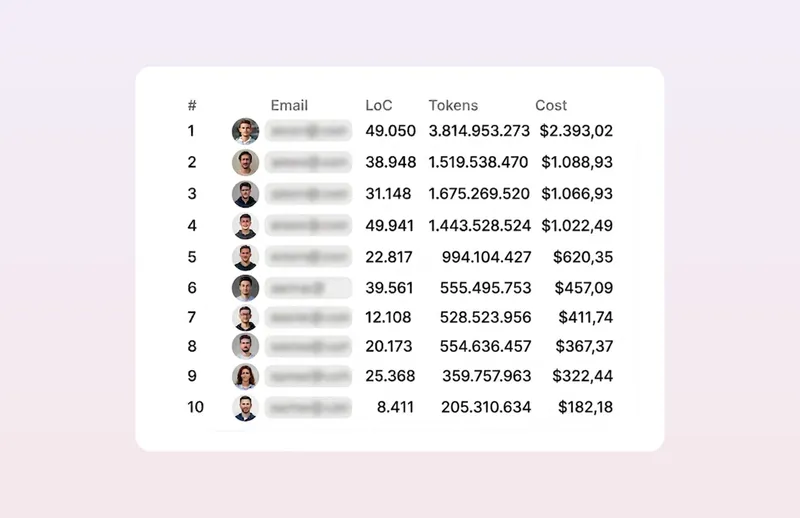The height and width of the screenshot is (518, 800).
Task: Click the # rank column header
Action: click(x=192, y=105)
